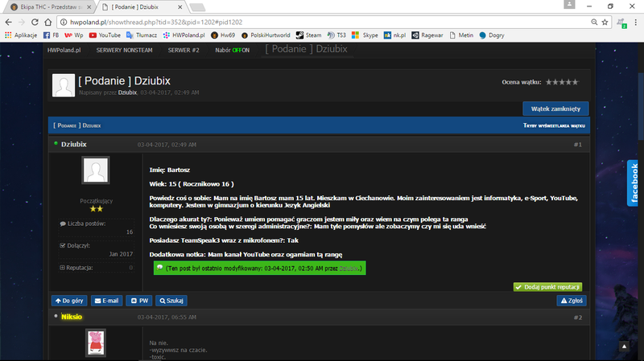Image resolution: width=644 pixels, height=361 pixels.
Task: Click the Szukaj button
Action: 171,301
